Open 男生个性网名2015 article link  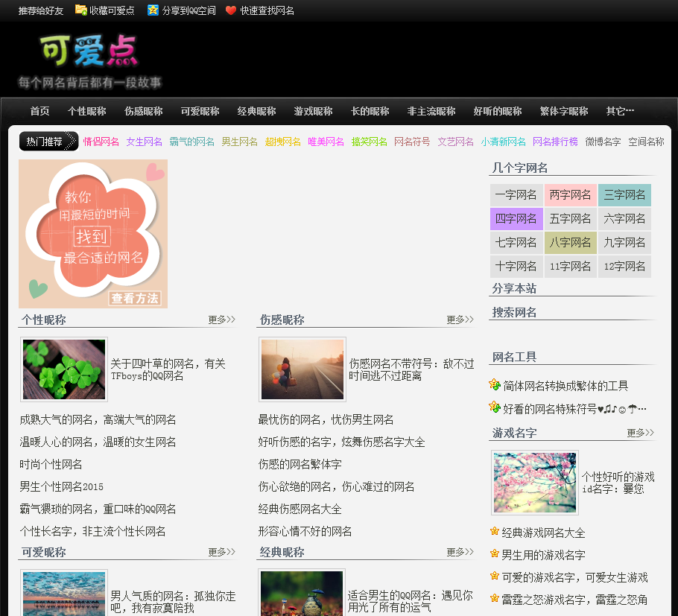(61, 486)
